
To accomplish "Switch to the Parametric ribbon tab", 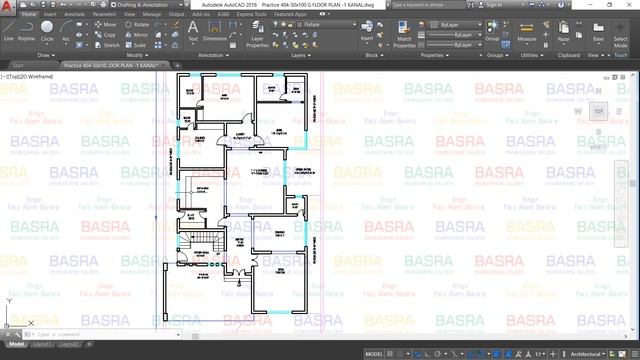I will pyautogui.click(x=104, y=14).
